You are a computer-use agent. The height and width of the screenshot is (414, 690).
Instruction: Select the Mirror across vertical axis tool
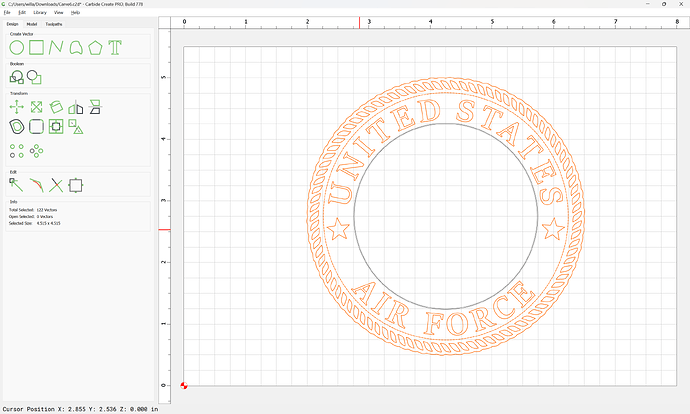(76, 107)
